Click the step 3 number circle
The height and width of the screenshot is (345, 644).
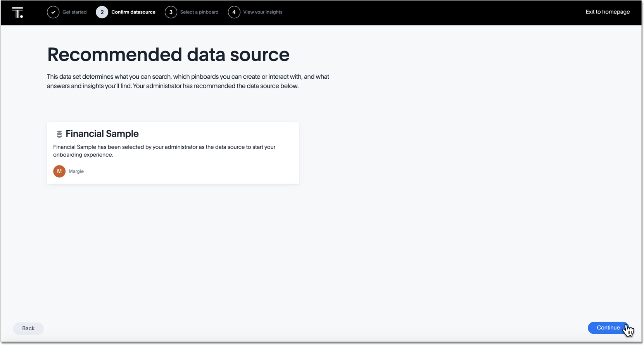click(x=171, y=12)
